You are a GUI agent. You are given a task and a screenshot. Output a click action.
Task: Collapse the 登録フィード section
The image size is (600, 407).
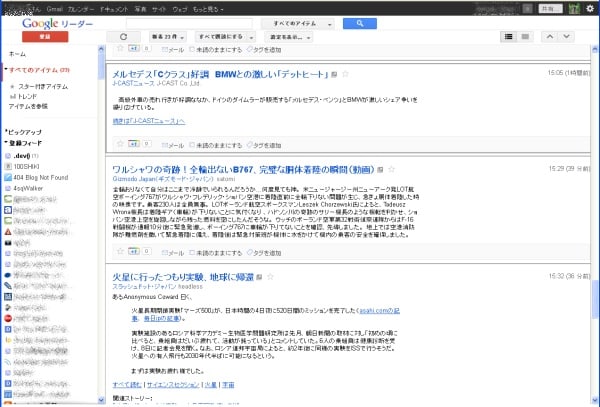[x=6, y=142]
